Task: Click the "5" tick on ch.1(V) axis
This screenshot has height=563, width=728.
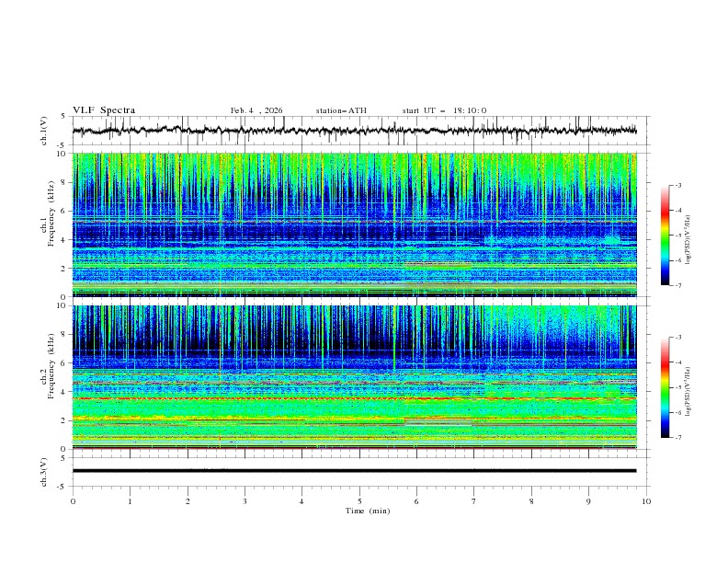Action: click(x=63, y=117)
